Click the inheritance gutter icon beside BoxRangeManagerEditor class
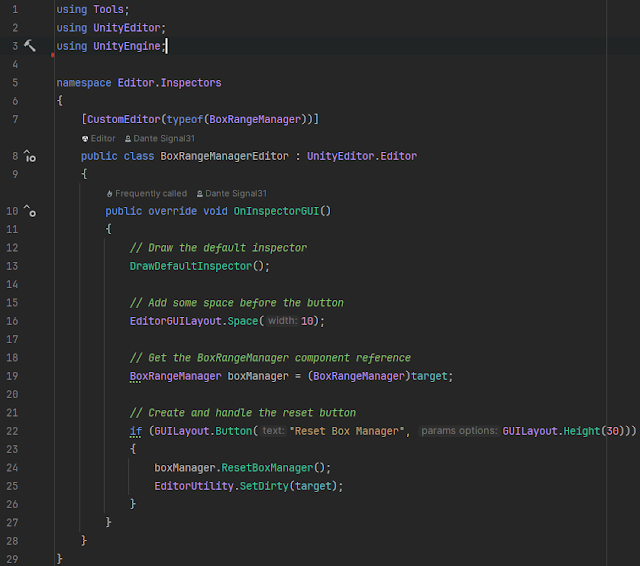Image resolution: width=640 pixels, height=566 pixels. click(30, 156)
